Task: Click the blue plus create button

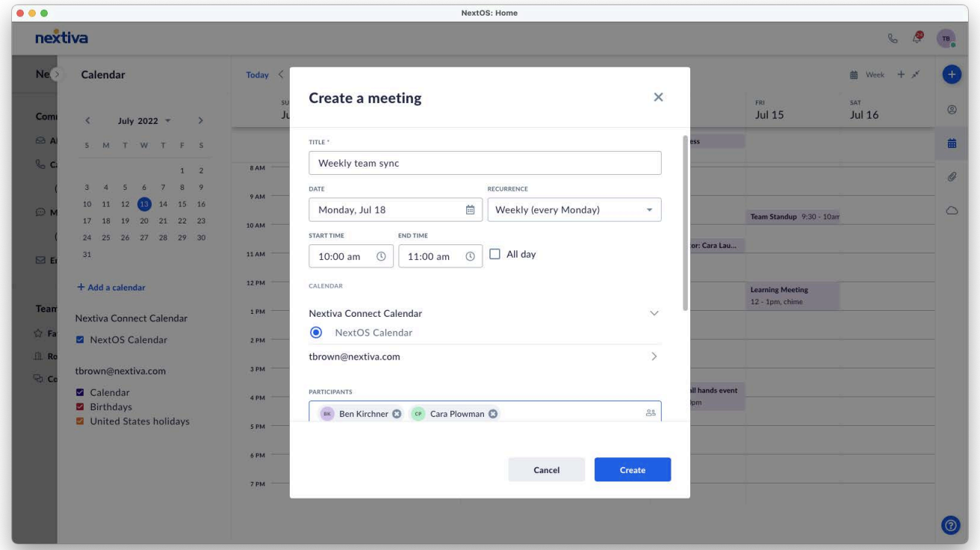Action: coord(952,74)
